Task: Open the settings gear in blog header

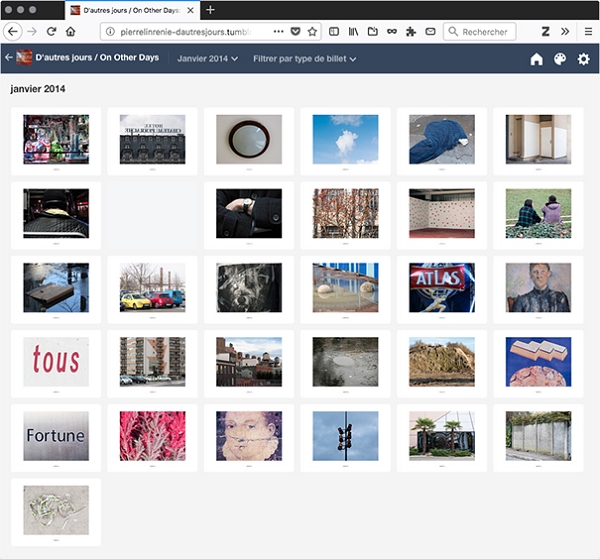Action: (584, 59)
